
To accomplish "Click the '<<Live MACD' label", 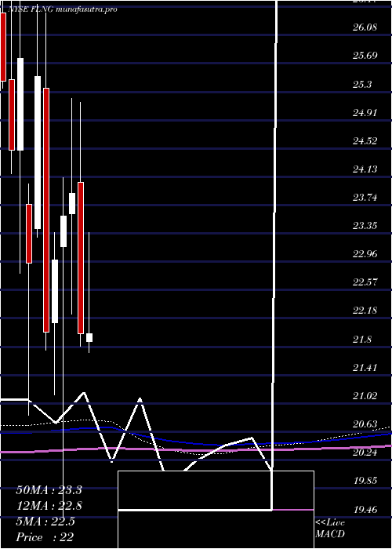I will click(x=330, y=529).
